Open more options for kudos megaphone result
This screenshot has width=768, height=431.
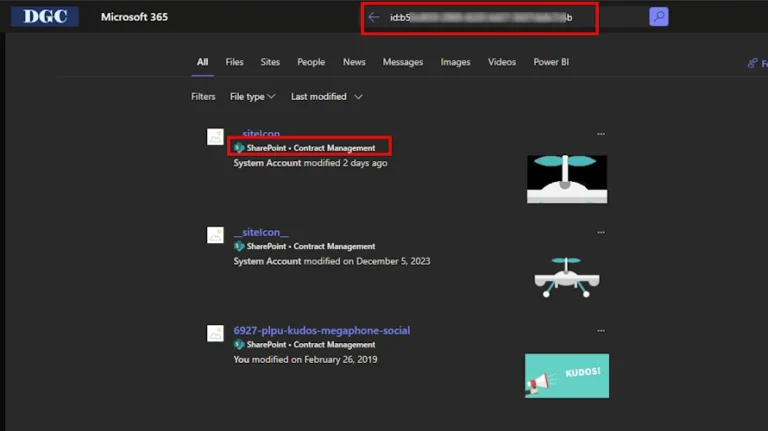[601, 330]
